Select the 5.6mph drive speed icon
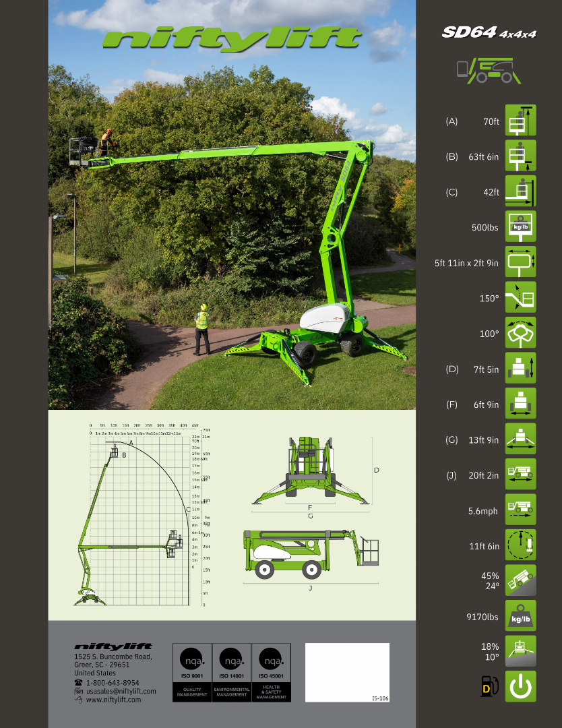The width and height of the screenshot is (562, 728). pos(520,510)
